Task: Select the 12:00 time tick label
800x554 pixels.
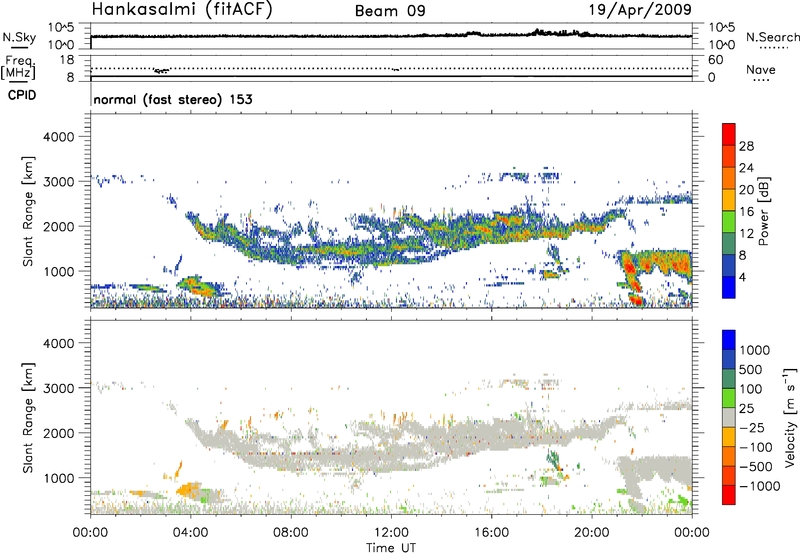Action: pyautogui.click(x=391, y=533)
